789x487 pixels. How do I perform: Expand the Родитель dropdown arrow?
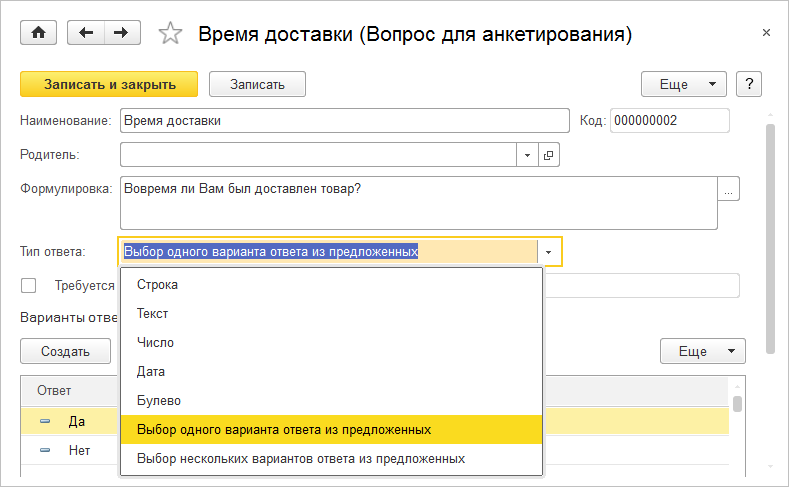pyautogui.click(x=528, y=155)
